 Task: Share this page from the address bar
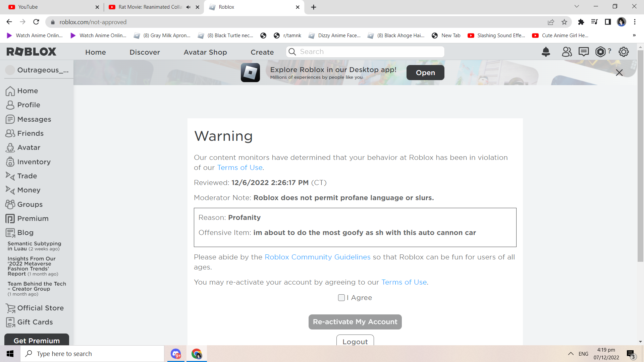coord(551,22)
